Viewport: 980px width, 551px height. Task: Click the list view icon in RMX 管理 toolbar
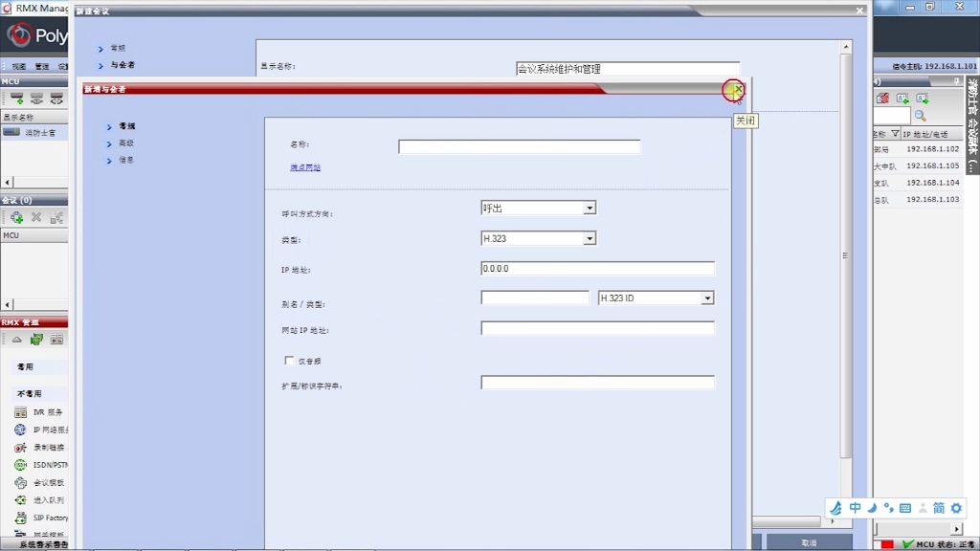click(x=56, y=340)
